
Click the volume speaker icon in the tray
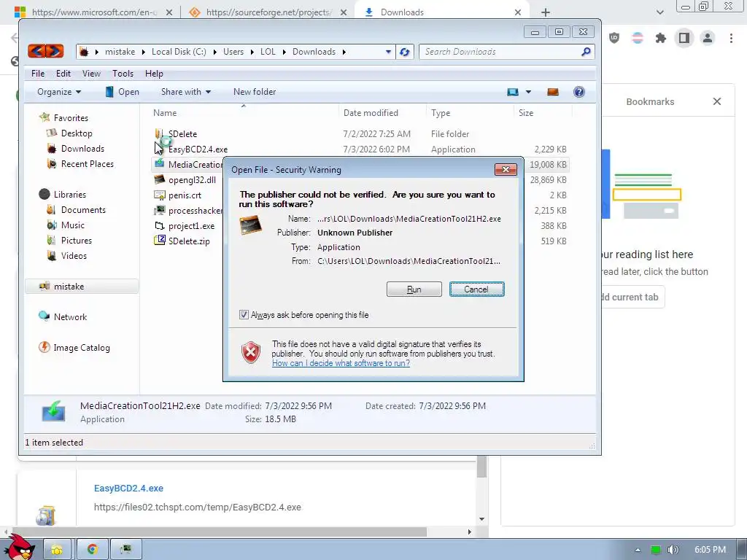click(673, 550)
